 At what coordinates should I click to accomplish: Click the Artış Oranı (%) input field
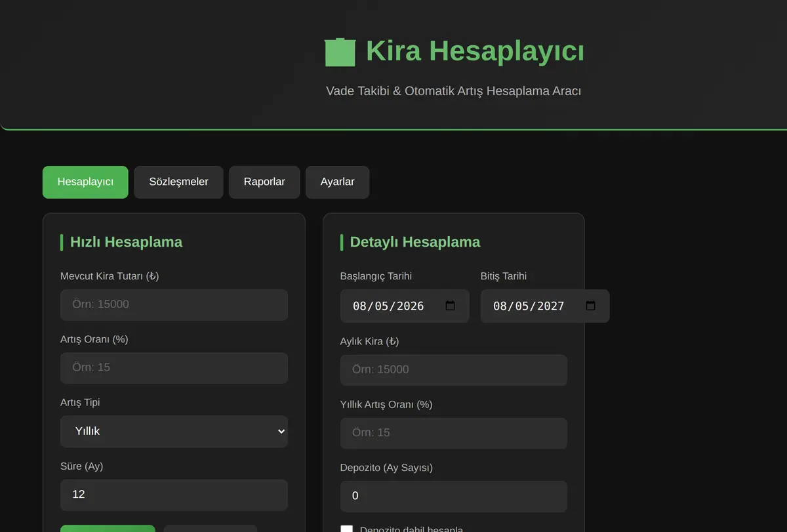point(174,368)
